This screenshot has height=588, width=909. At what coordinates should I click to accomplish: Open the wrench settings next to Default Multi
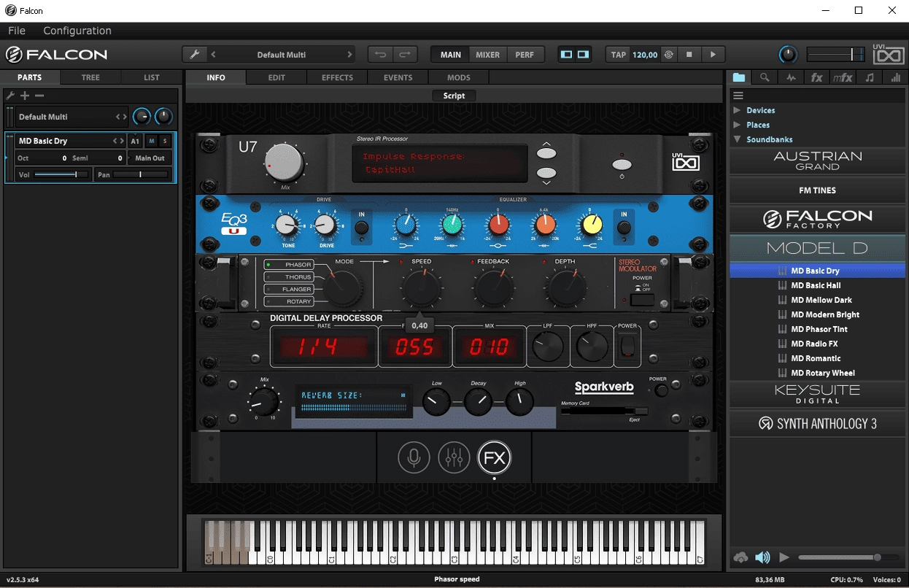click(x=194, y=55)
